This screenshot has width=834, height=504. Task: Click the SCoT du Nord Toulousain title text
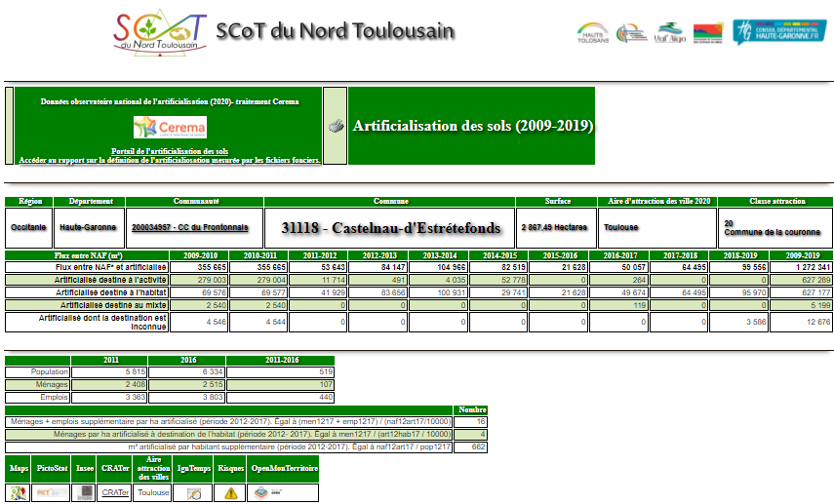click(336, 31)
